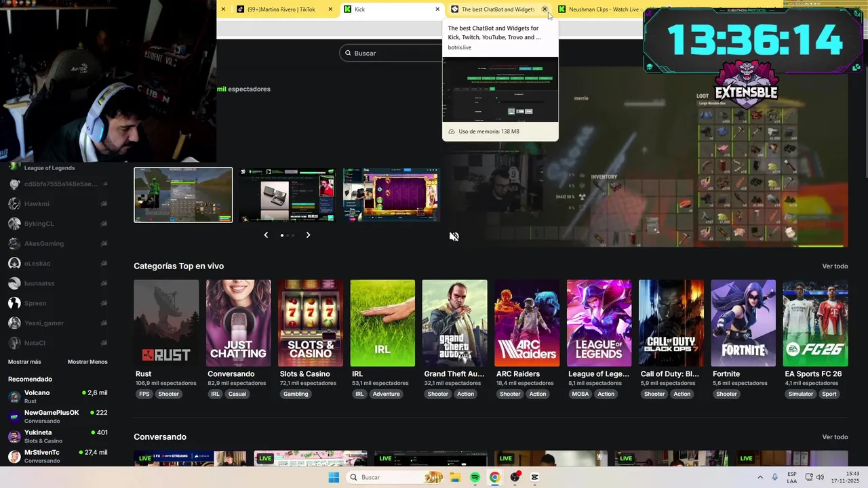Click the Sport tag under EA Sports FC

coord(829,394)
